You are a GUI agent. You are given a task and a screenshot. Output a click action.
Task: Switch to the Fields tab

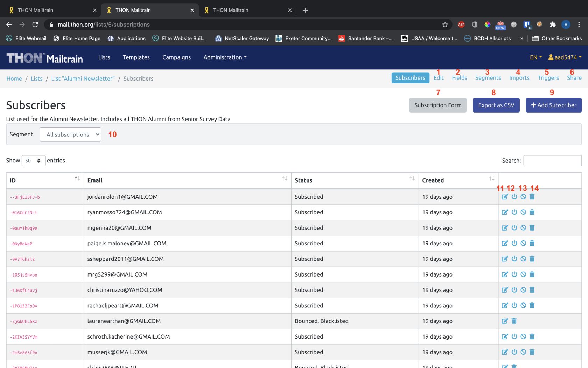click(x=459, y=78)
